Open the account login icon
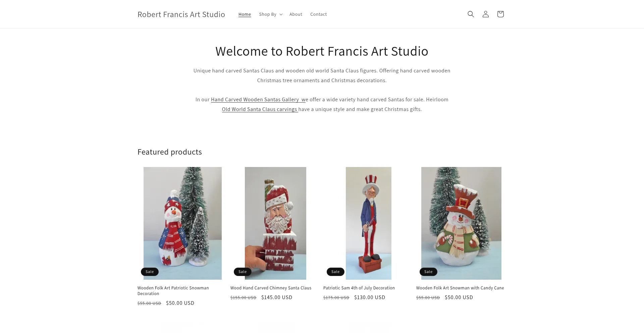644x333 pixels. [485, 14]
